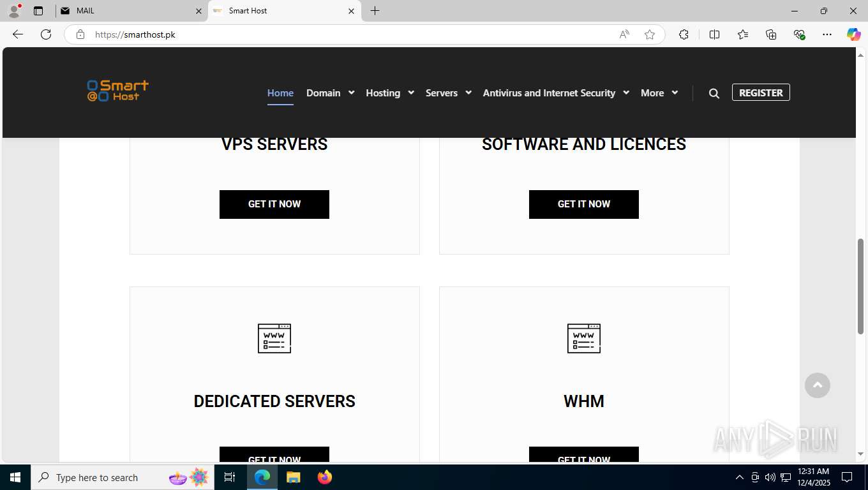Open the browser profile avatar icon

click(x=14, y=11)
